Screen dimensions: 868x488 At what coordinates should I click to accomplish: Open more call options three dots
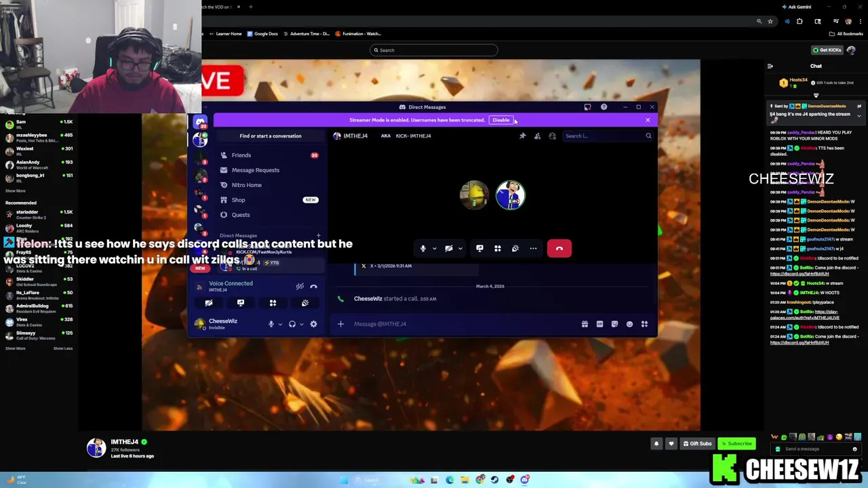click(533, 249)
